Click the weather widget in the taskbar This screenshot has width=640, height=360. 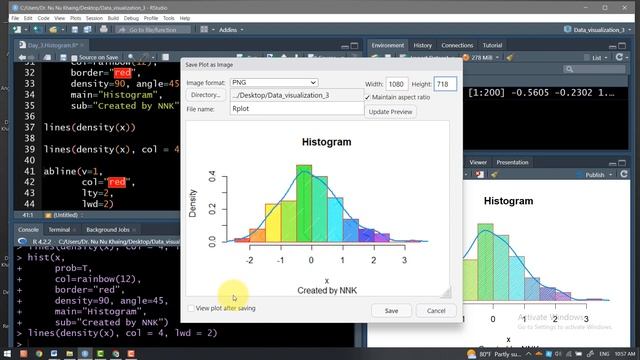click(494, 354)
